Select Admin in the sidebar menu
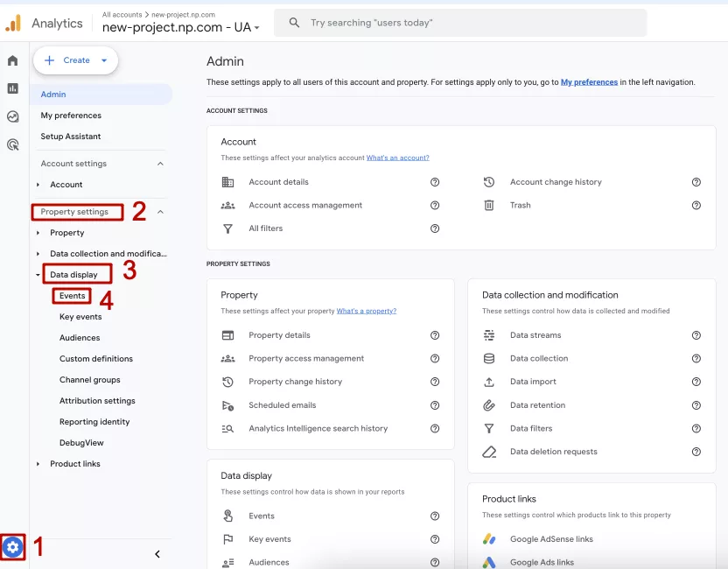Image resolution: width=728 pixels, height=569 pixels. [101, 95]
